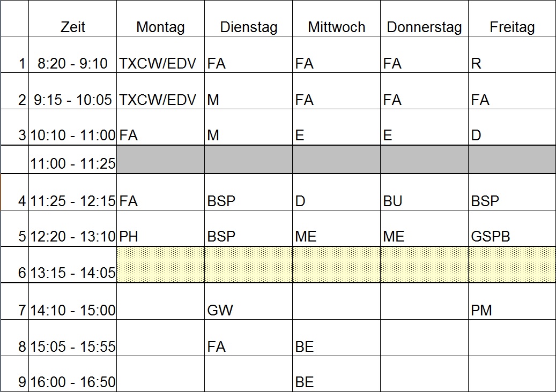Select the GSPB cell on Freitag
The height and width of the screenshot is (392, 556).
pyautogui.click(x=512, y=229)
